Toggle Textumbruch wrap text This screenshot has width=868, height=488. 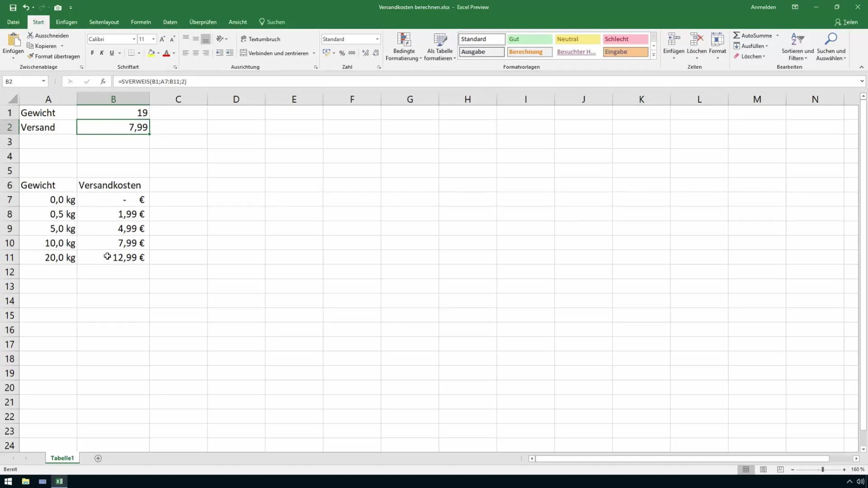click(x=260, y=39)
